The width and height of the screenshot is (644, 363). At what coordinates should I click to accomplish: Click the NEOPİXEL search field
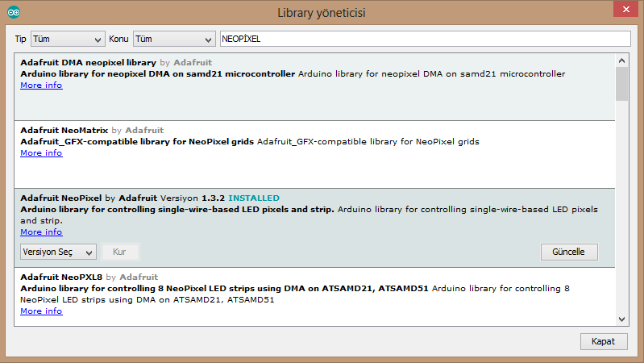(x=425, y=39)
